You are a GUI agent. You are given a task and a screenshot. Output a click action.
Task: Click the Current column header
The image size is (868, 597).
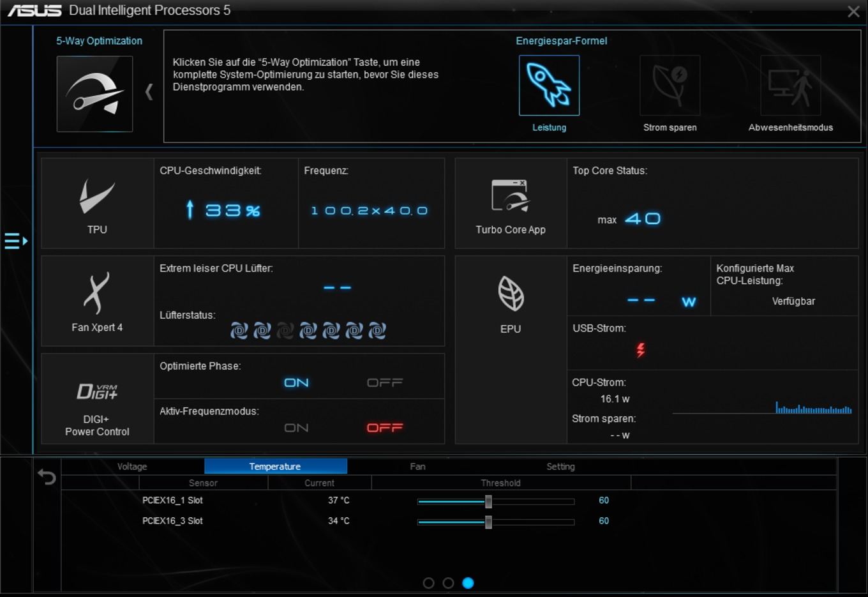click(319, 483)
